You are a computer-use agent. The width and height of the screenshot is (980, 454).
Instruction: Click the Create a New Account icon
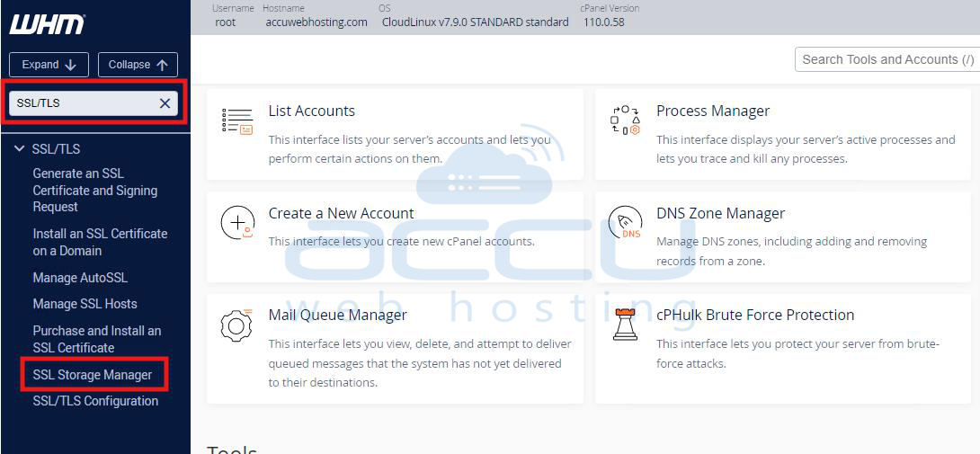(x=237, y=223)
